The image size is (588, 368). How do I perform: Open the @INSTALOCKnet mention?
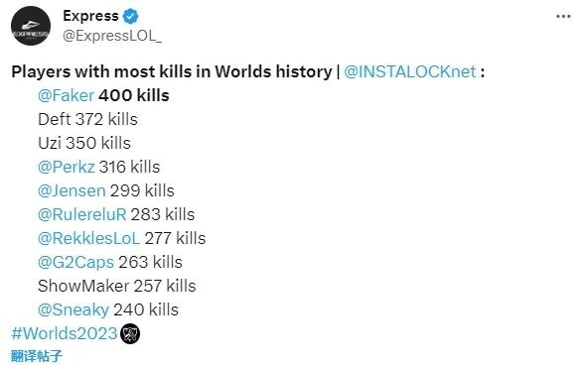pyautogui.click(x=409, y=71)
